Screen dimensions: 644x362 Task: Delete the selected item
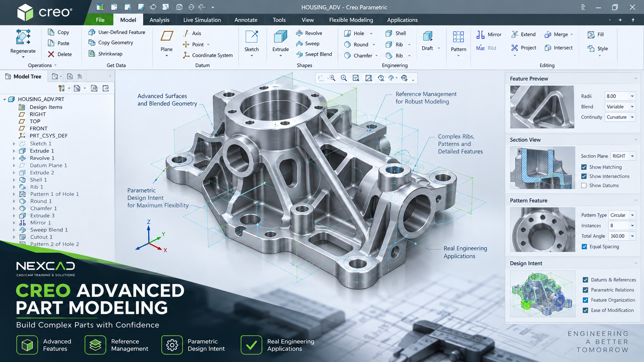click(x=60, y=54)
